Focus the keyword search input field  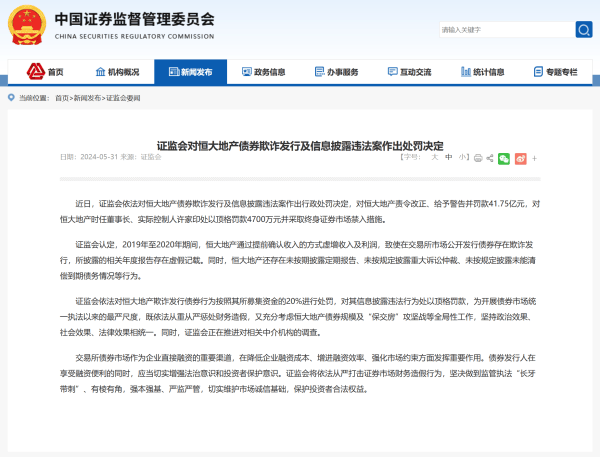point(507,29)
